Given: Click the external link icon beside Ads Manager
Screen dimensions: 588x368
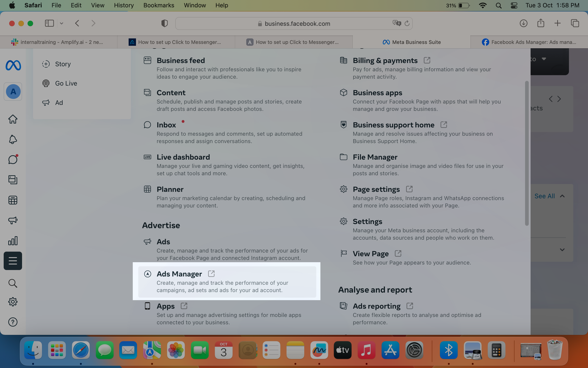Looking at the screenshot, I should [x=211, y=273].
